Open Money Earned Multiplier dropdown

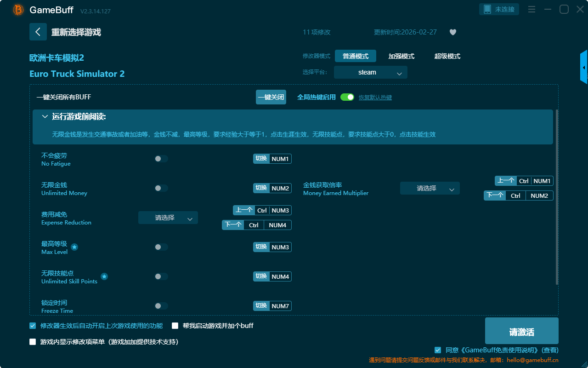(430, 188)
